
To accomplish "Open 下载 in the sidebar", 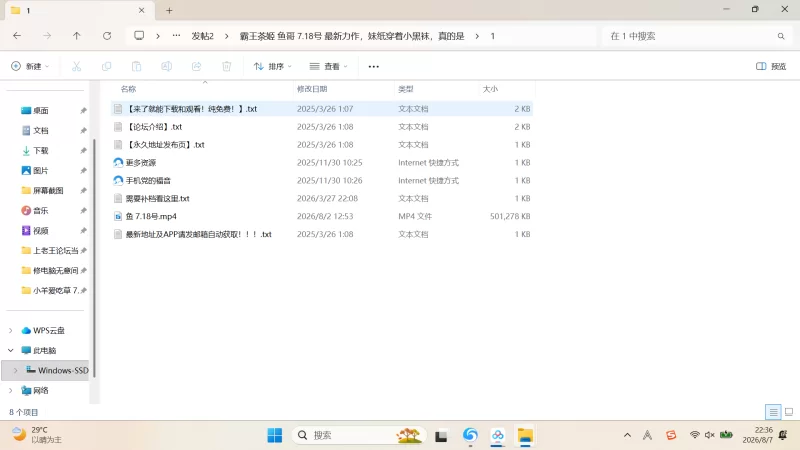I will point(41,151).
